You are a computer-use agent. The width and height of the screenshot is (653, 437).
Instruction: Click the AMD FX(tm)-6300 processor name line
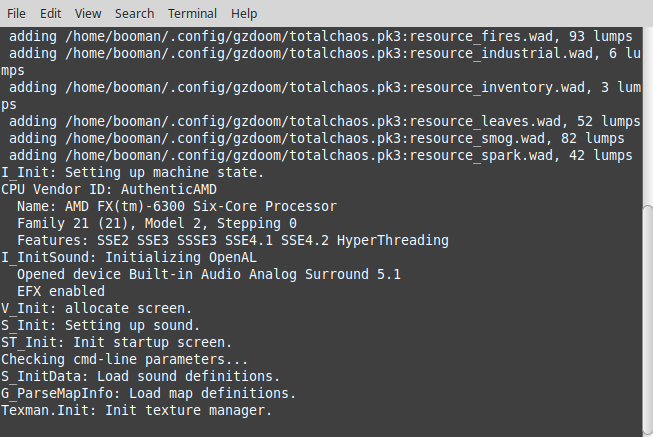[x=177, y=207]
